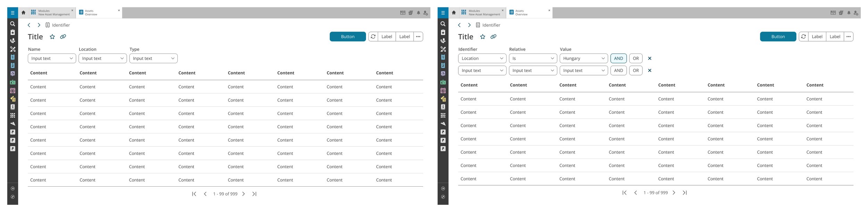
Task: Click the sidebar search icon in the left mockup
Action: [x=12, y=24]
